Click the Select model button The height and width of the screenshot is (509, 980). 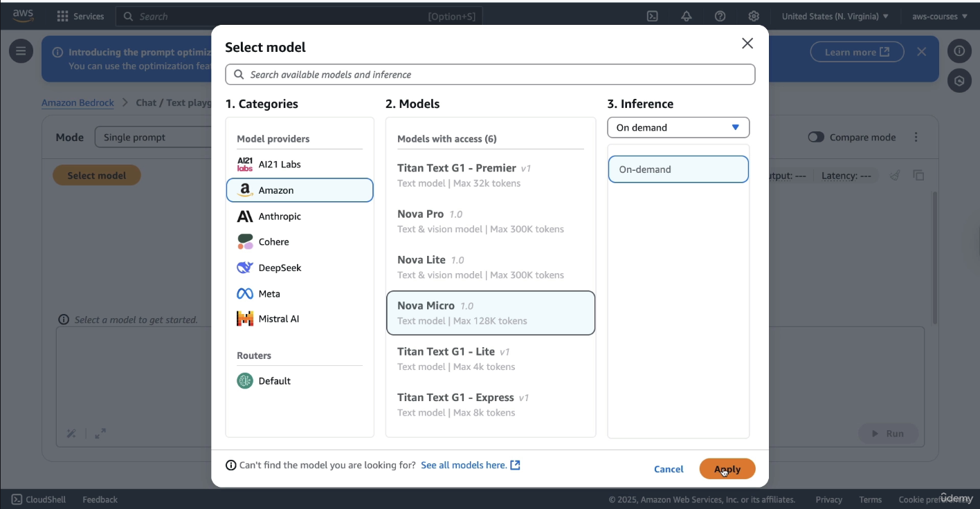click(x=97, y=176)
